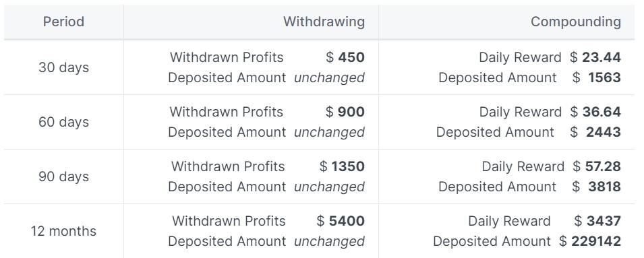
Task: Click the $ 450 withdrawn profits value
Action: click(x=345, y=57)
